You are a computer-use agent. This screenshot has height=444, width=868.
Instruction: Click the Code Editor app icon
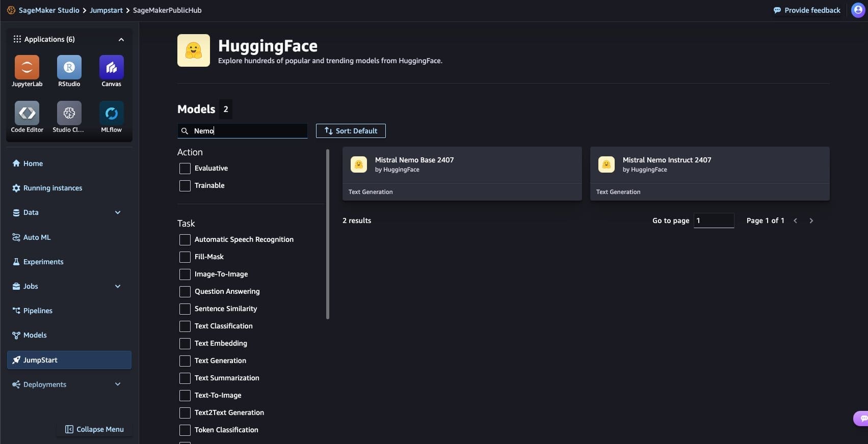point(27,114)
